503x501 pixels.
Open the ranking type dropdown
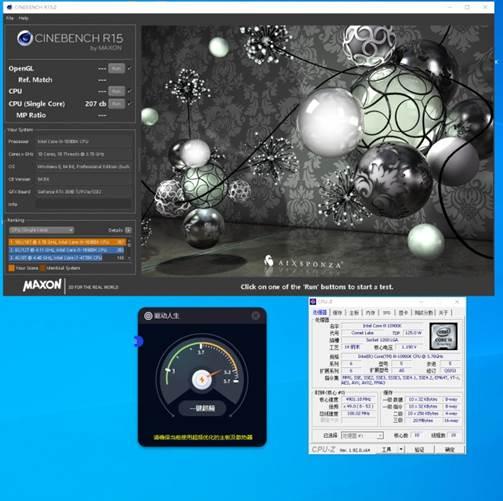click(41, 230)
